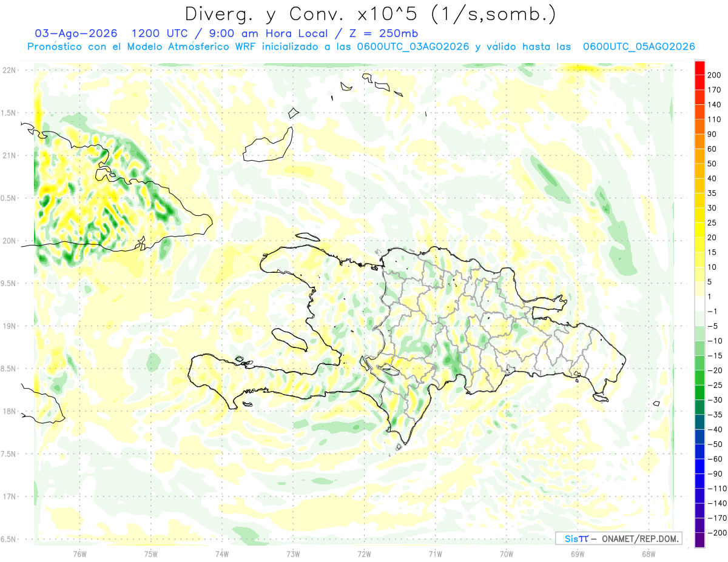Click the legend value '110'
The image size is (728, 562).
pyautogui.click(x=715, y=119)
